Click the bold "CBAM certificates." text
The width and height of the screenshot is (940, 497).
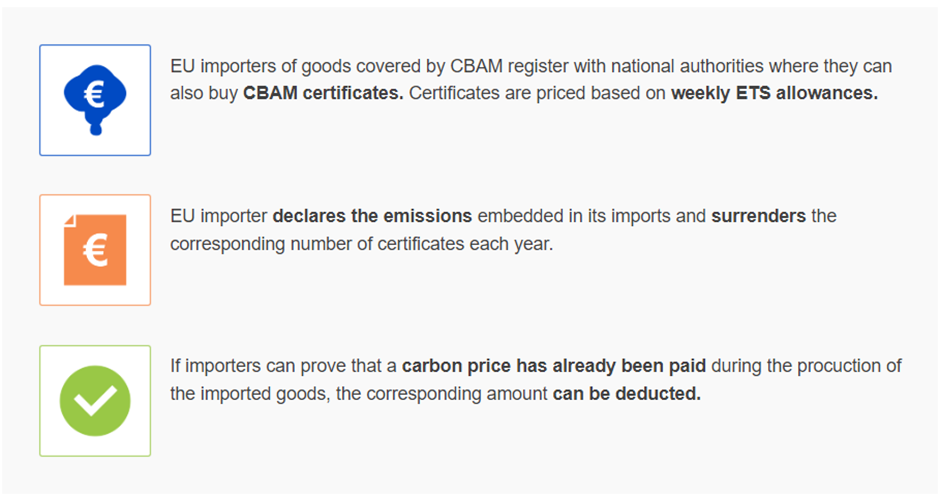point(322,94)
